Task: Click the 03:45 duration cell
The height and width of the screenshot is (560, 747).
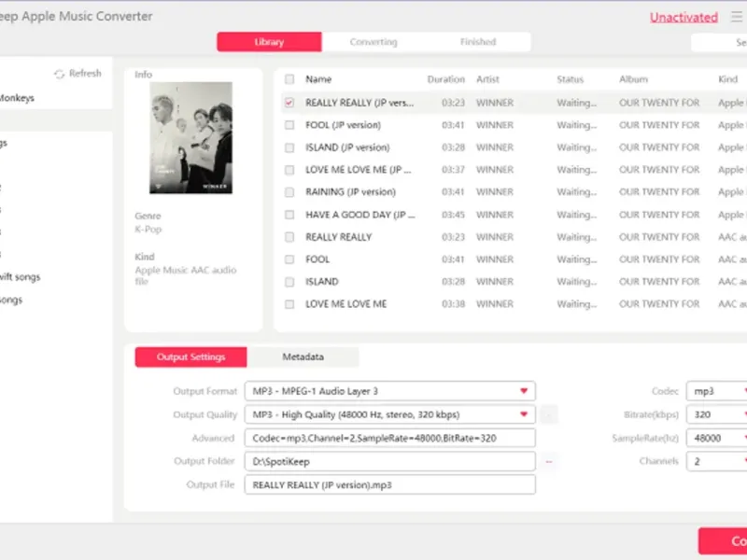Action: point(453,215)
